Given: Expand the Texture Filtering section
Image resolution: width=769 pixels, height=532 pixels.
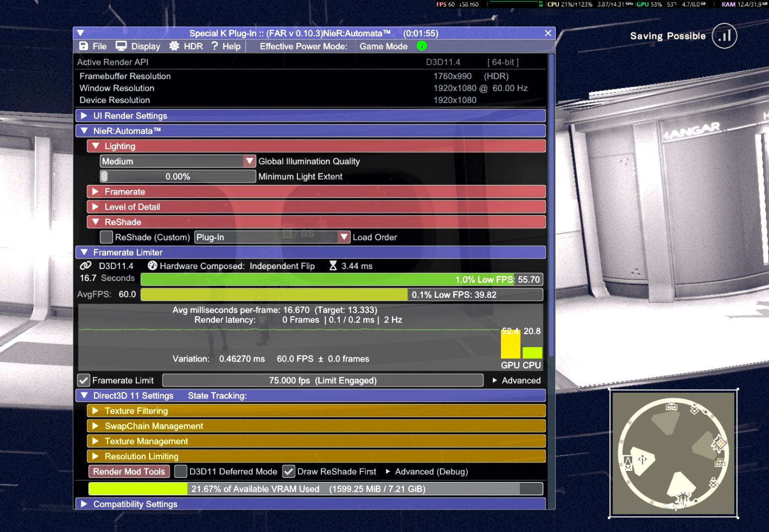Looking at the screenshot, I should 316,411.
